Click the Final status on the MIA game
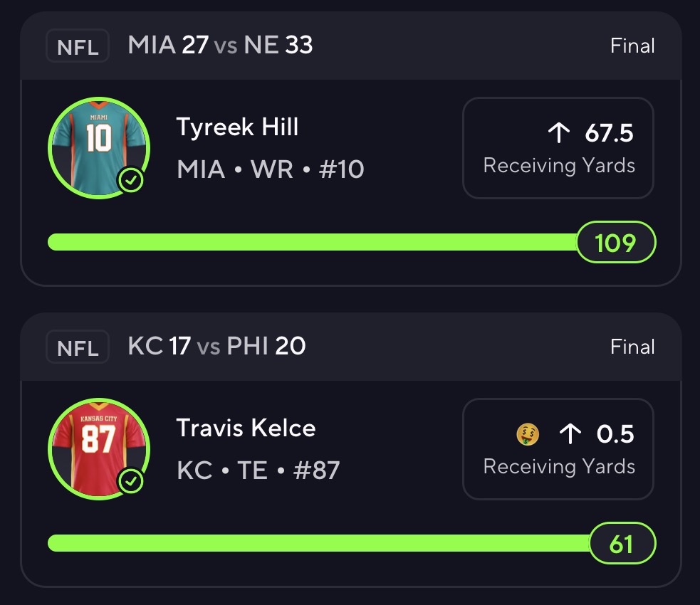Viewport: 700px width, 605px height. click(x=632, y=46)
